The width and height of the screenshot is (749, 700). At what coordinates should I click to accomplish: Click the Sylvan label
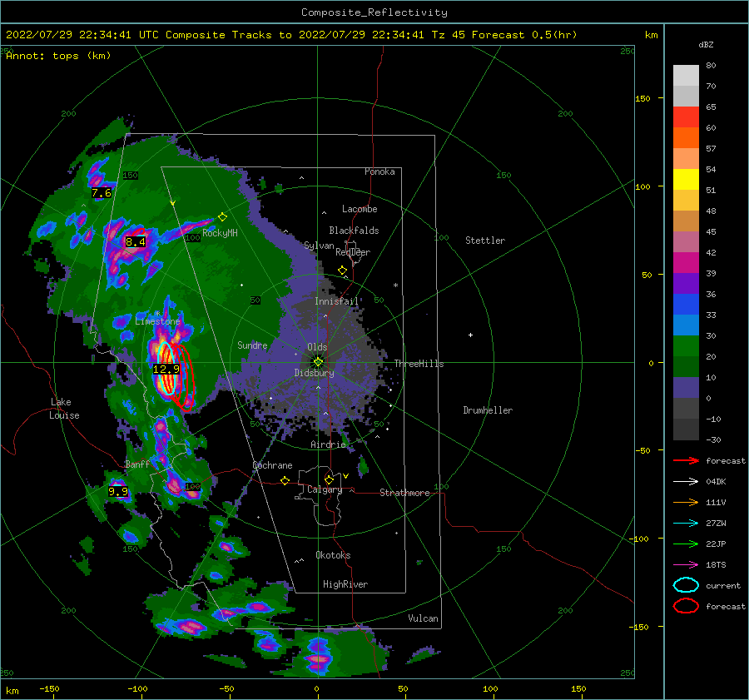coord(319,246)
